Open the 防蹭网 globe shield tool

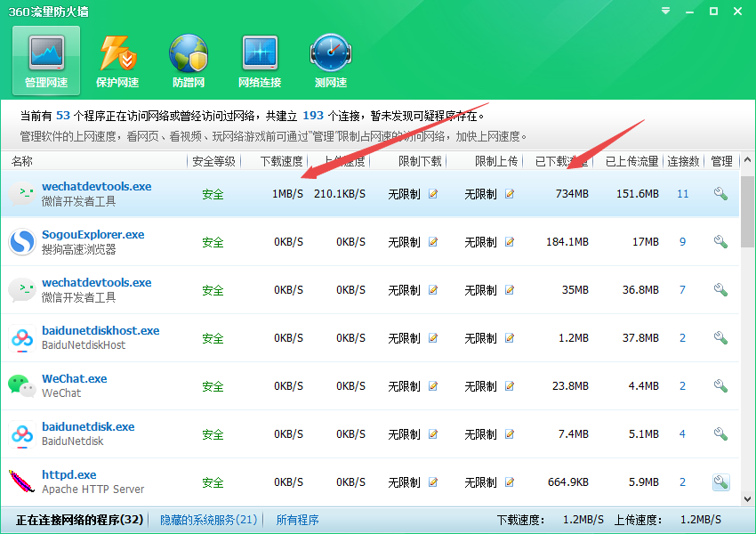(189, 61)
